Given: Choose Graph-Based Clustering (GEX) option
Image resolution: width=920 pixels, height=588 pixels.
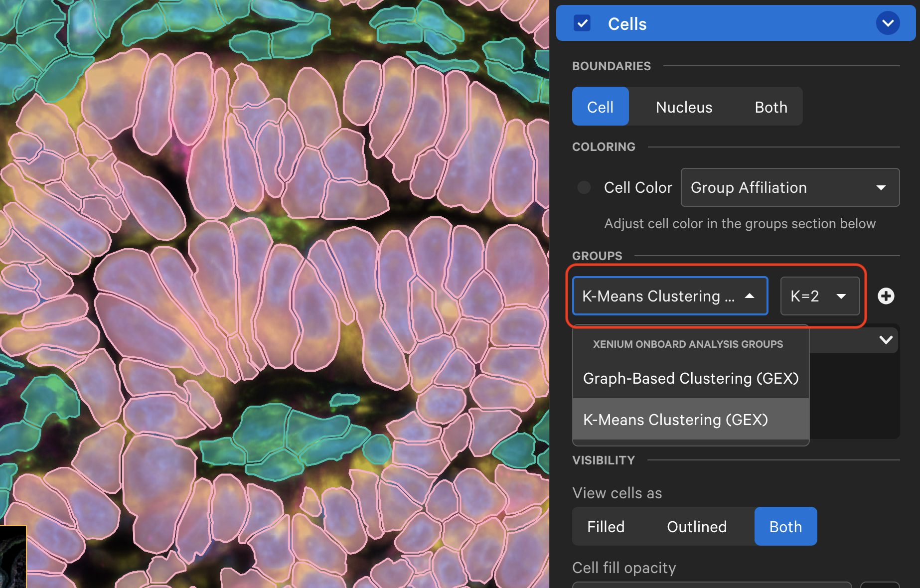Looking at the screenshot, I should tap(691, 378).
